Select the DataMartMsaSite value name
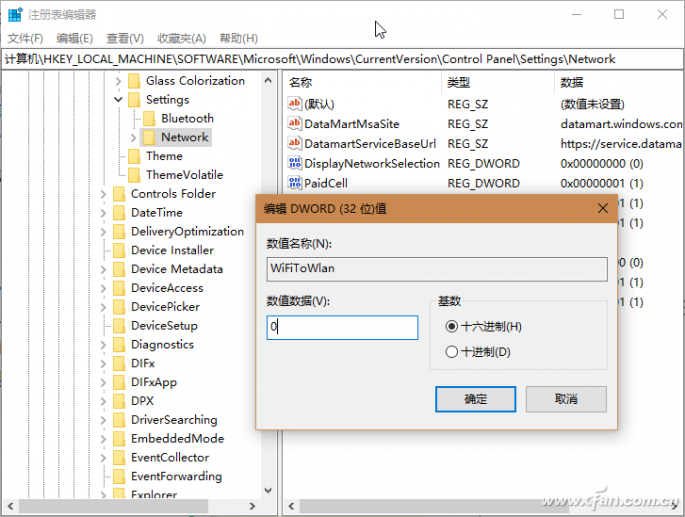 click(352, 124)
